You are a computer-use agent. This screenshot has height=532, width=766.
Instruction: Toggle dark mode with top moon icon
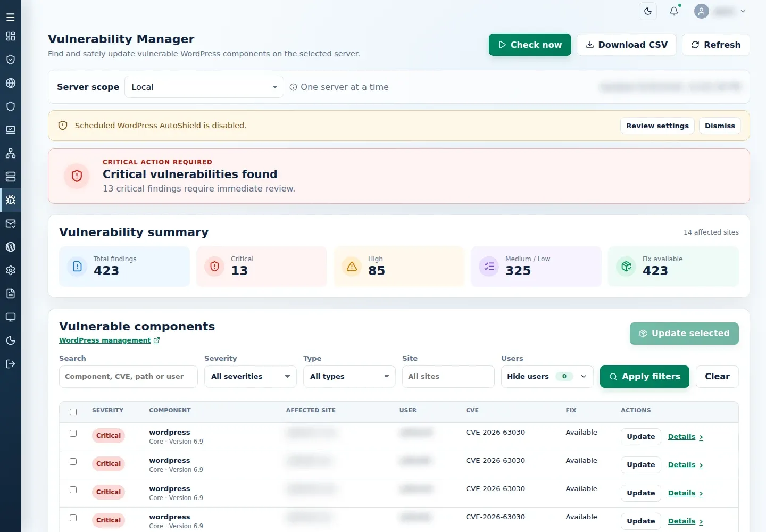point(648,11)
